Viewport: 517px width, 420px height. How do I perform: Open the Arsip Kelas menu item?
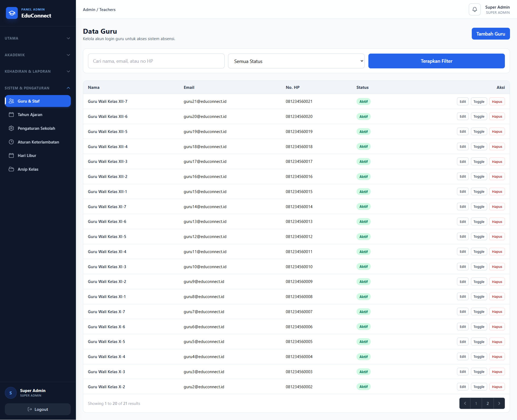[x=38, y=169]
